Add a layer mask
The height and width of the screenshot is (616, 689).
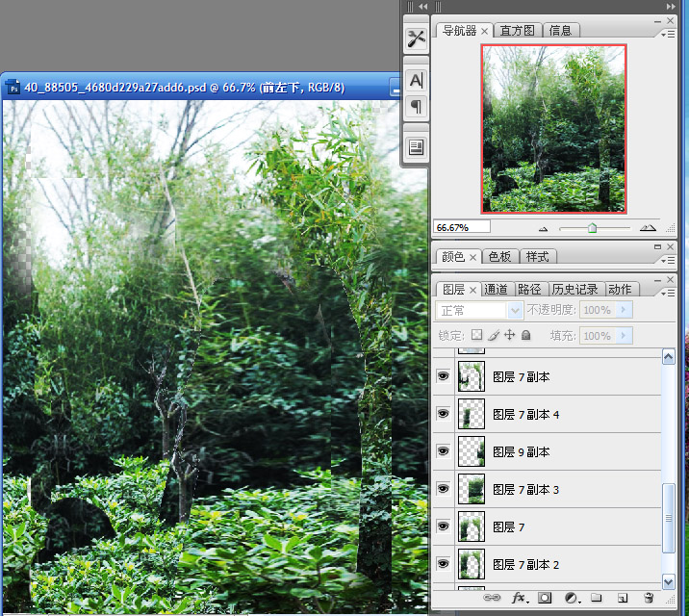(545, 598)
